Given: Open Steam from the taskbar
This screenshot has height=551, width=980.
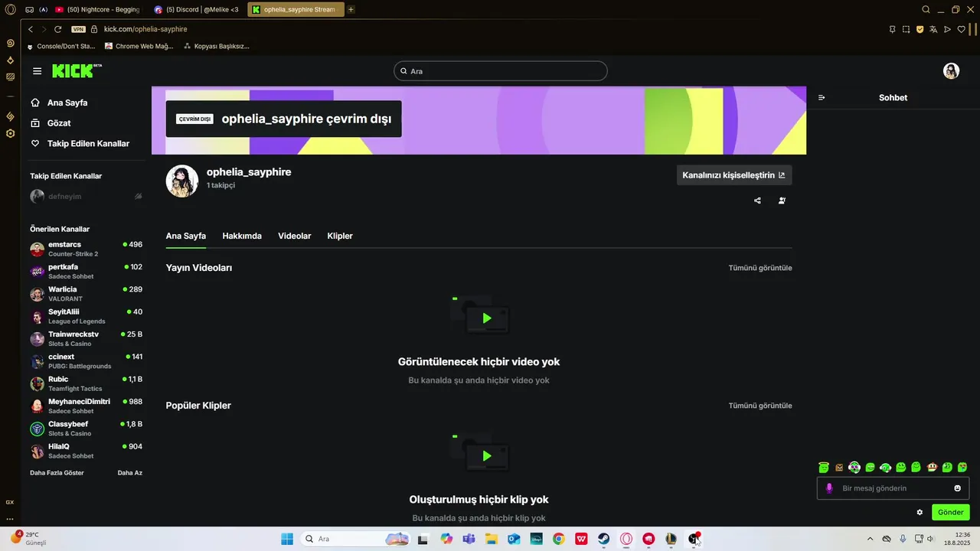Looking at the screenshot, I should 604,539.
